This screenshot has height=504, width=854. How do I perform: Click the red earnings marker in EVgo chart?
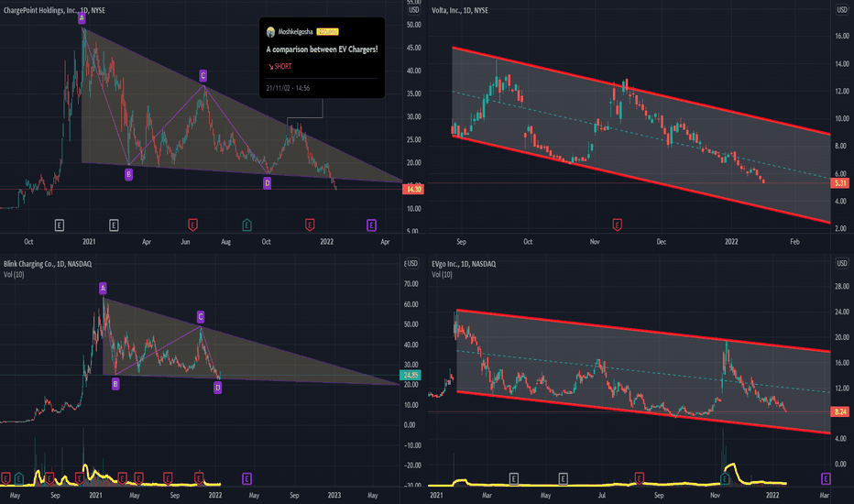point(640,478)
